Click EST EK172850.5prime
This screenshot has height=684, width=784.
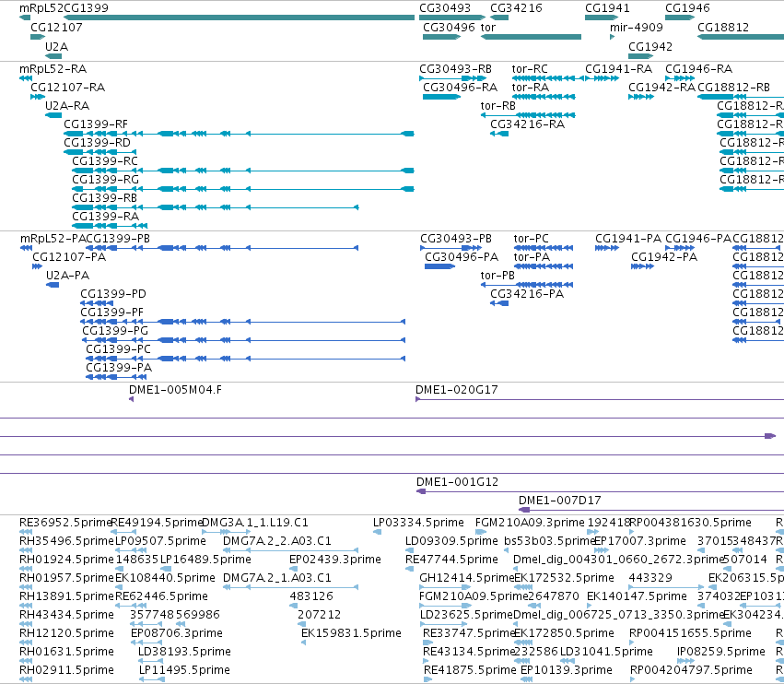coord(564,633)
